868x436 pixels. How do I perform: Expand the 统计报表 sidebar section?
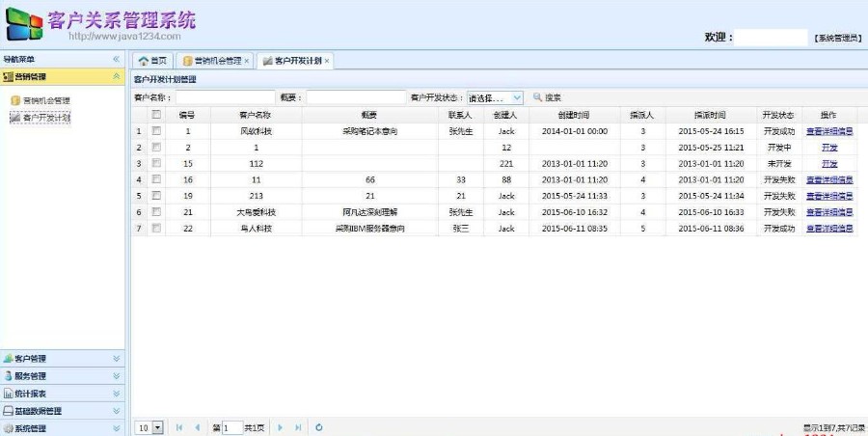[x=63, y=394]
